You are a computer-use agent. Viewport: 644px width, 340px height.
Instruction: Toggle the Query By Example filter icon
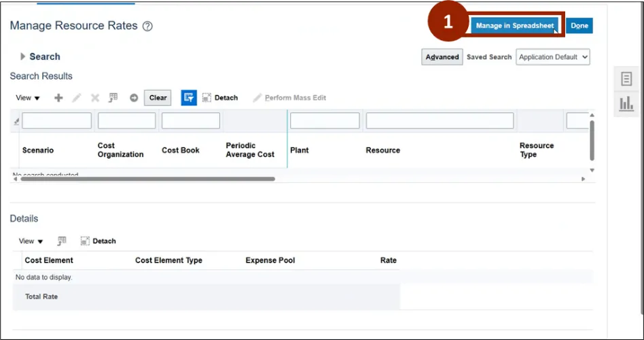pyautogui.click(x=189, y=98)
